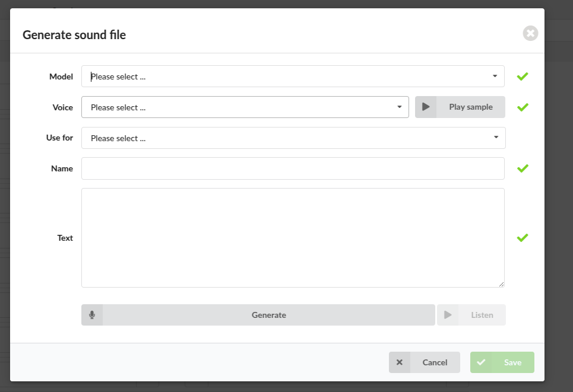Click inside the Text area
Viewport: 573px width, 392px height.
(293, 238)
